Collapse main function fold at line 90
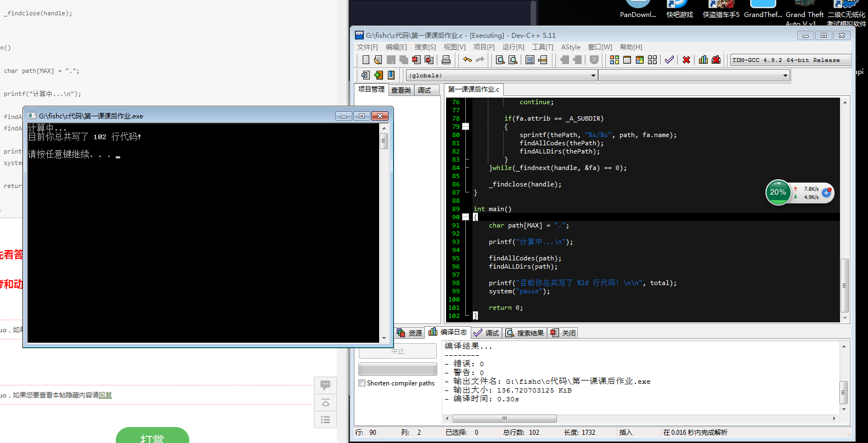868x443 pixels. pyautogui.click(x=466, y=217)
